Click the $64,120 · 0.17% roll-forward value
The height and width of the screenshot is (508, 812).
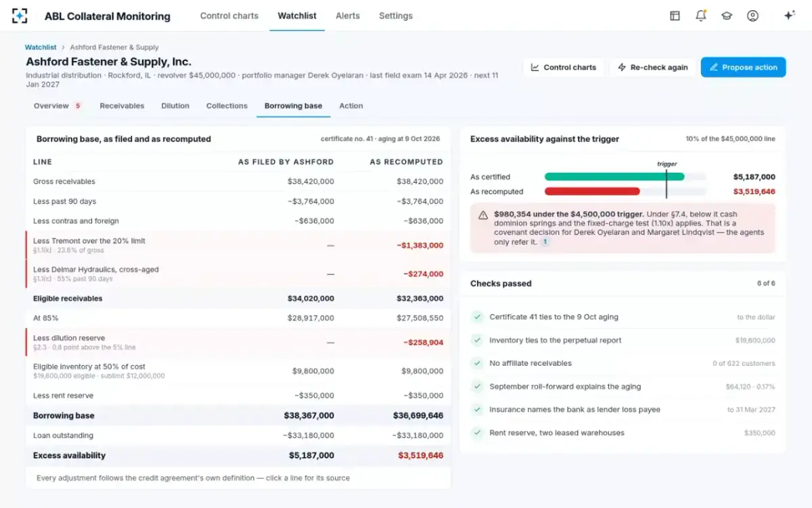[x=750, y=387]
